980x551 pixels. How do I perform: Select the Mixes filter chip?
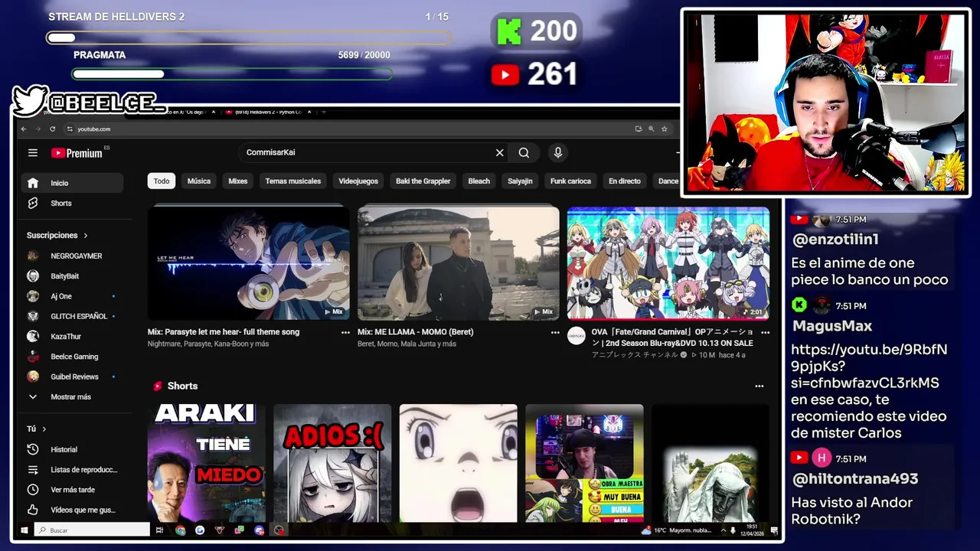click(x=238, y=181)
